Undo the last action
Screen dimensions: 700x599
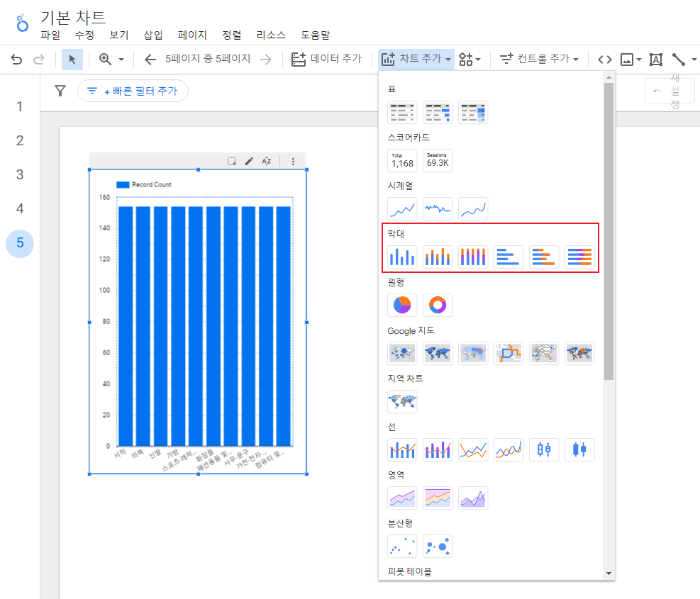tap(16, 59)
